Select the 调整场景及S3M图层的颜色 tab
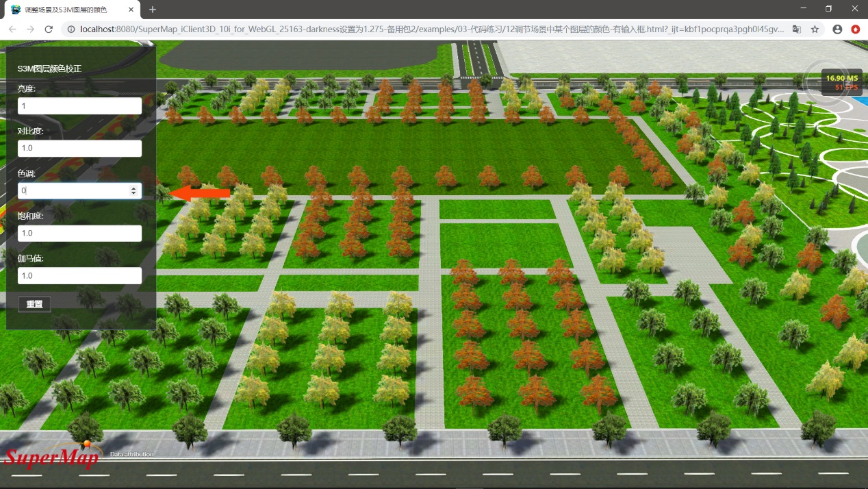This screenshot has height=489, width=868. click(68, 10)
